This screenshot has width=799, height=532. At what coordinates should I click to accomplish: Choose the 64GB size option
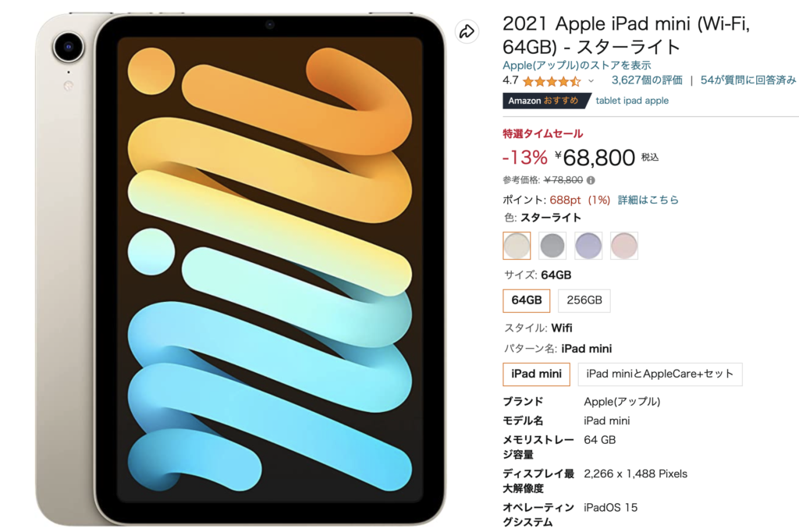pyautogui.click(x=527, y=300)
